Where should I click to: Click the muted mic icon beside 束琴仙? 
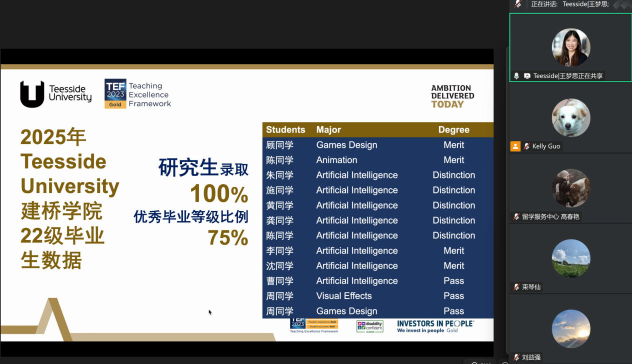click(x=516, y=287)
